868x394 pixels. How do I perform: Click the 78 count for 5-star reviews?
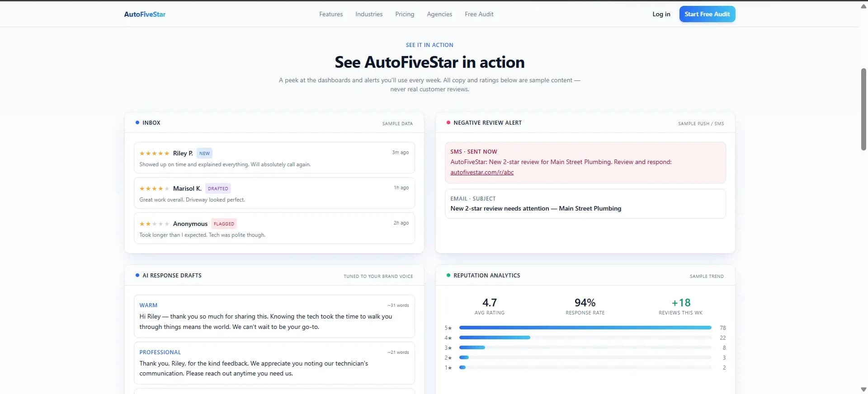(x=722, y=328)
